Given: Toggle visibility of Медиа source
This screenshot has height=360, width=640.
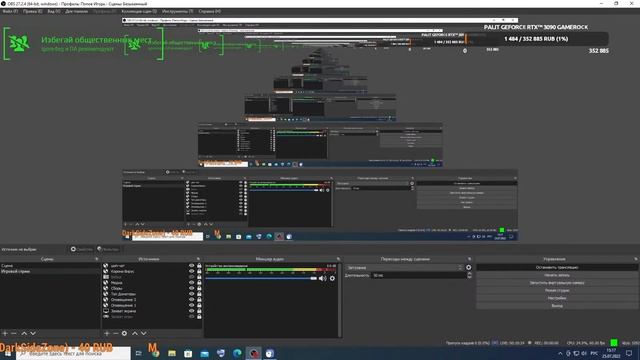Looking at the screenshot, I should (191, 282).
